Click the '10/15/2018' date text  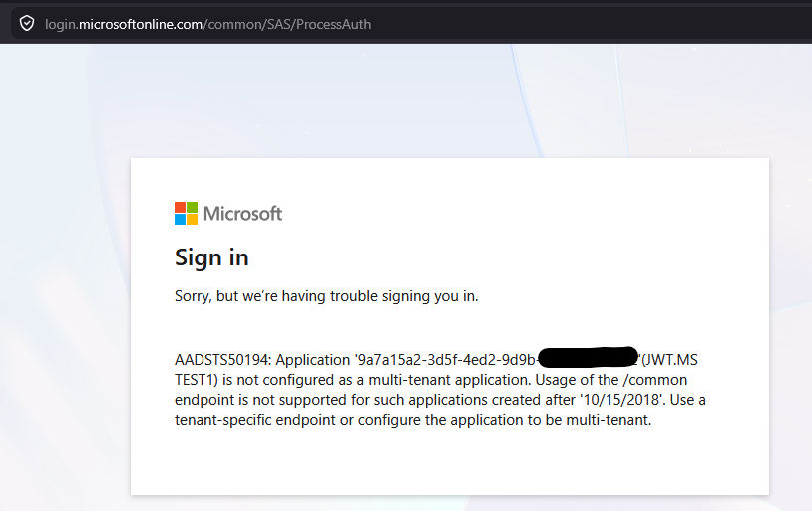[621, 400]
